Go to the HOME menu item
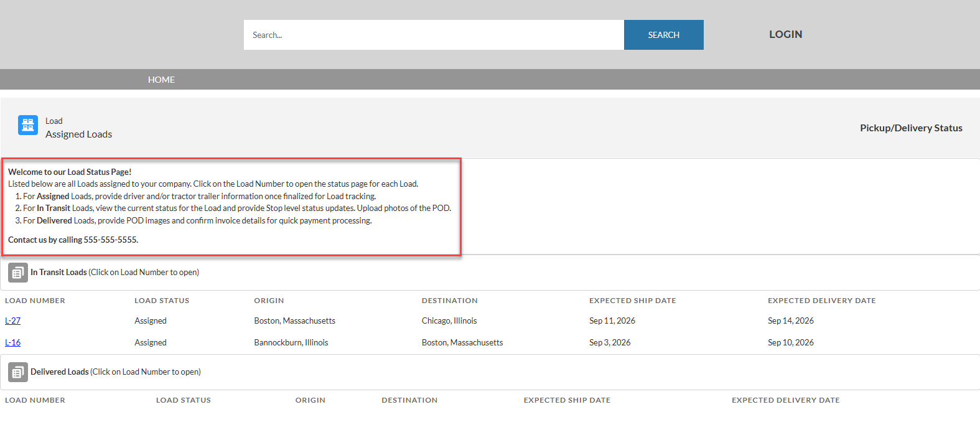 click(x=161, y=80)
